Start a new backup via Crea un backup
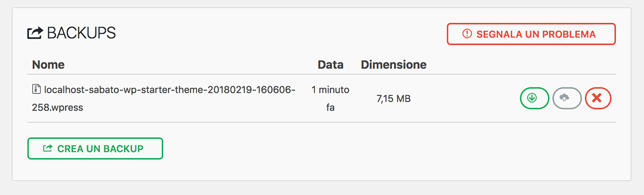 tap(95, 148)
